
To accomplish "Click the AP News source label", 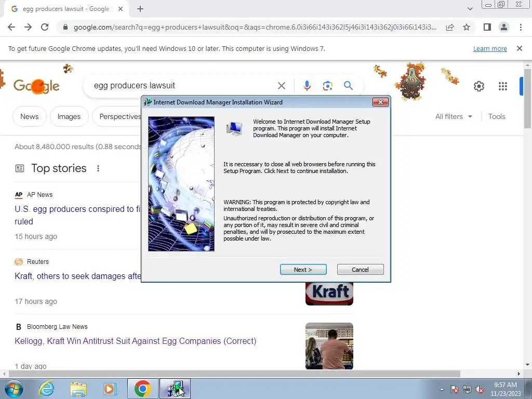I will pyautogui.click(x=39, y=195).
